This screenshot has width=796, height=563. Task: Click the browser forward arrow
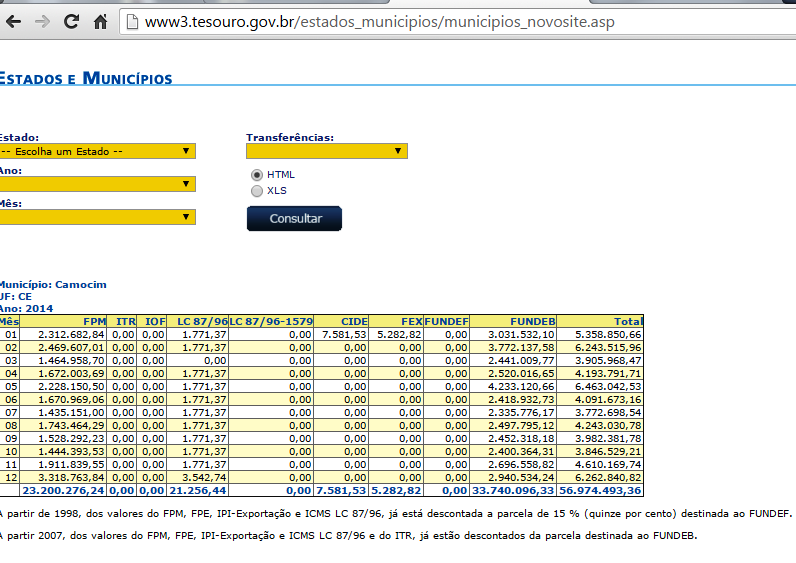(x=43, y=22)
